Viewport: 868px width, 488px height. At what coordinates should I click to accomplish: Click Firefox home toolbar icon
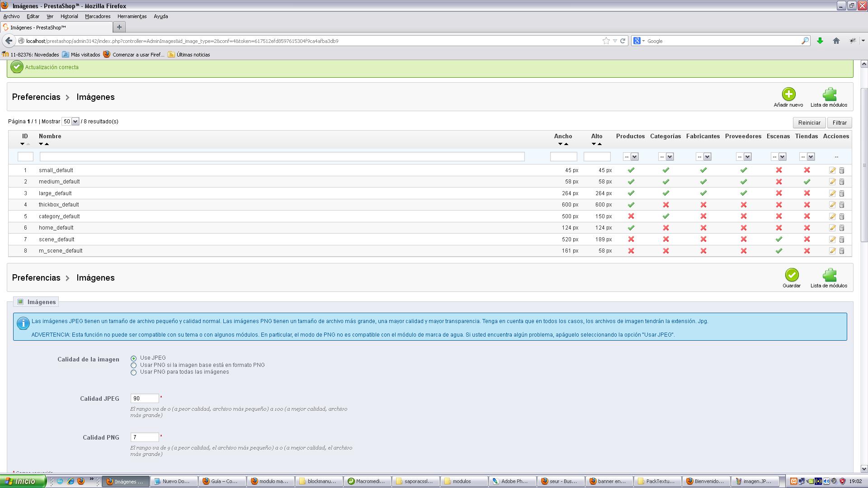click(836, 41)
